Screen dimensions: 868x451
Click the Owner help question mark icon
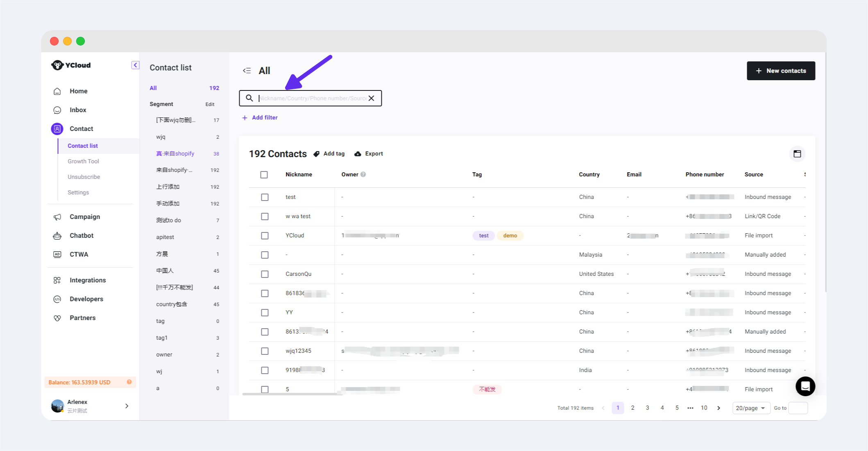pyautogui.click(x=363, y=174)
